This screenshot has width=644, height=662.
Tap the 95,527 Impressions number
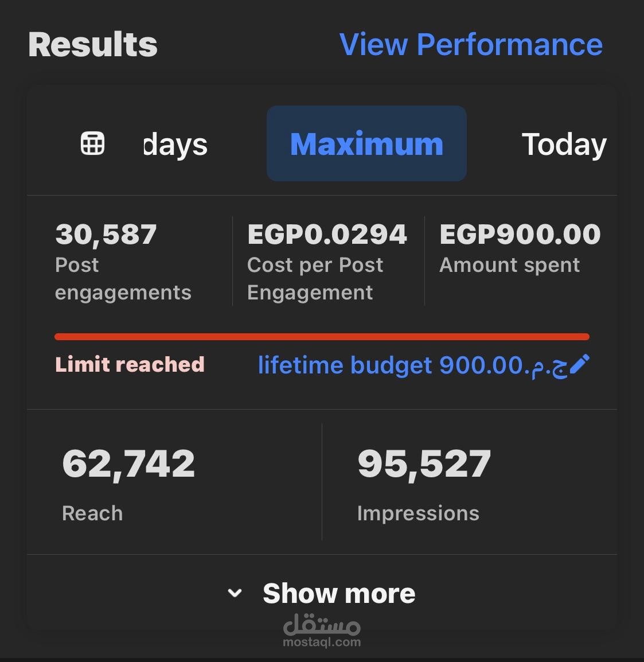[424, 464]
